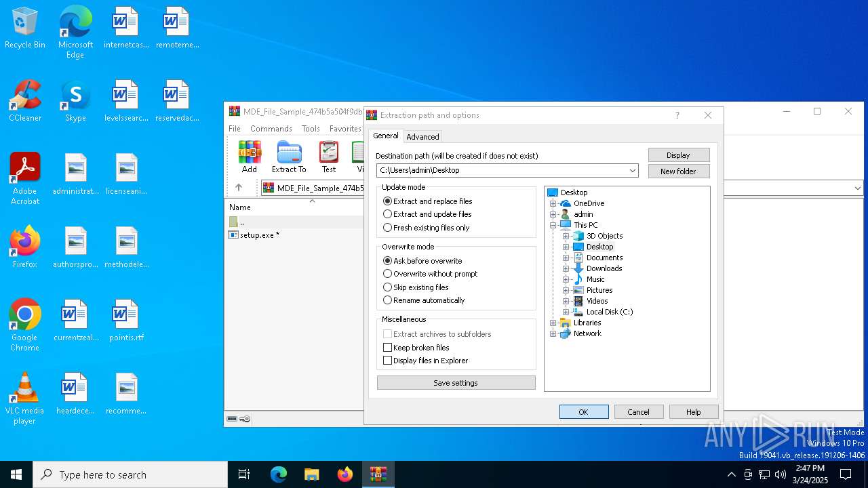Switch to the Advanced tab
This screenshot has height=488, width=868.
[x=422, y=137]
